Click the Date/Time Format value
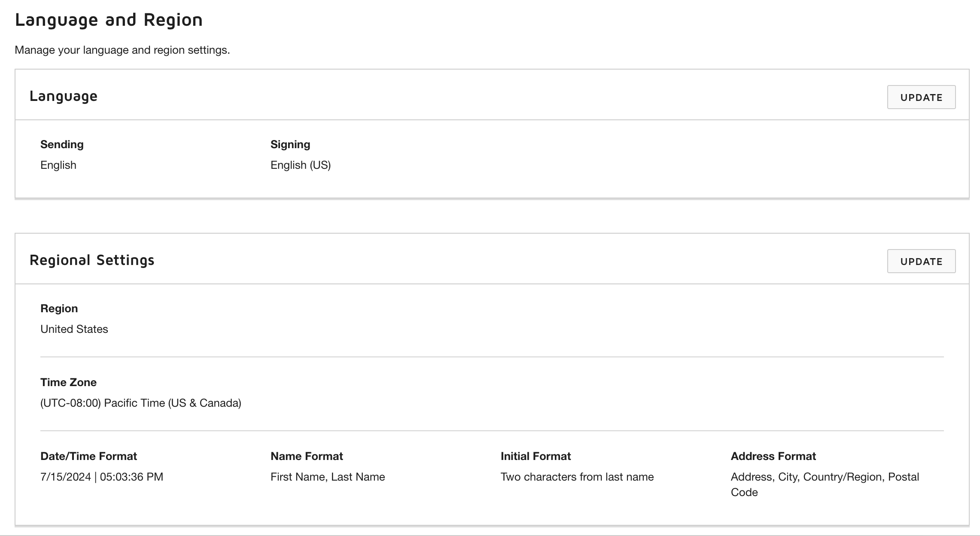The height and width of the screenshot is (536, 980). (102, 477)
